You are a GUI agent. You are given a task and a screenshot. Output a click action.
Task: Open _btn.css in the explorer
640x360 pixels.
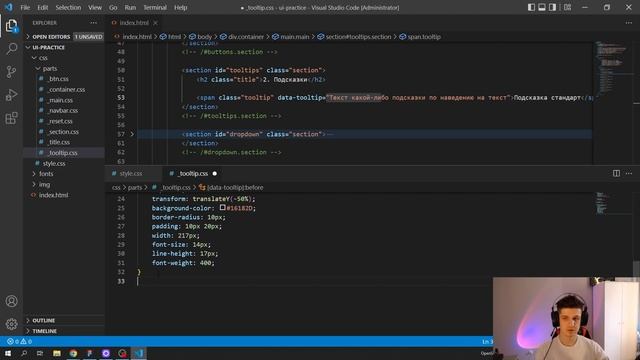[58, 79]
